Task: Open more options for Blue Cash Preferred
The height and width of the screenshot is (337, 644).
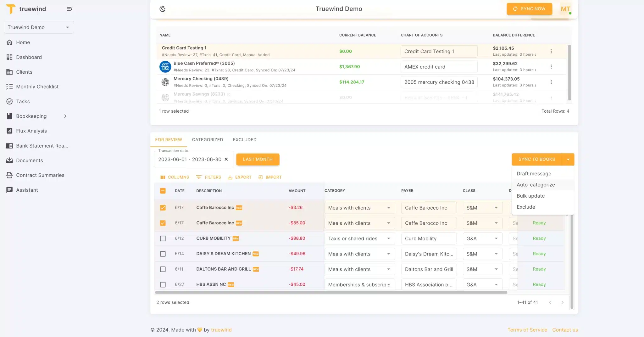Action: [551, 67]
